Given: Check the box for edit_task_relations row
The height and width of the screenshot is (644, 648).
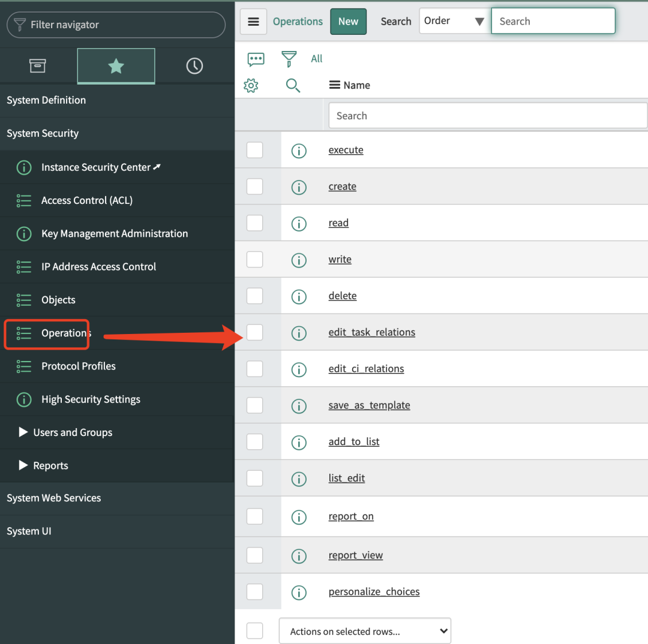Looking at the screenshot, I should pyautogui.click(x=255, y=332).
